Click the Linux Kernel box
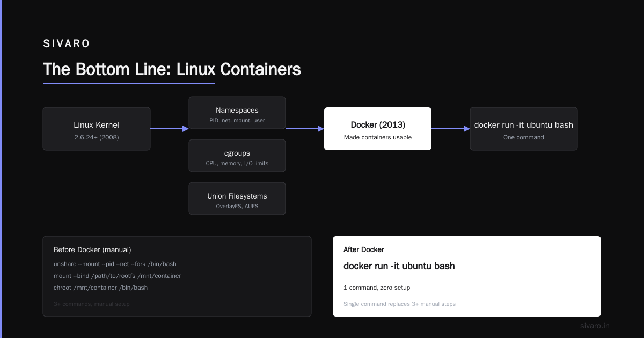 click(97, 129)
